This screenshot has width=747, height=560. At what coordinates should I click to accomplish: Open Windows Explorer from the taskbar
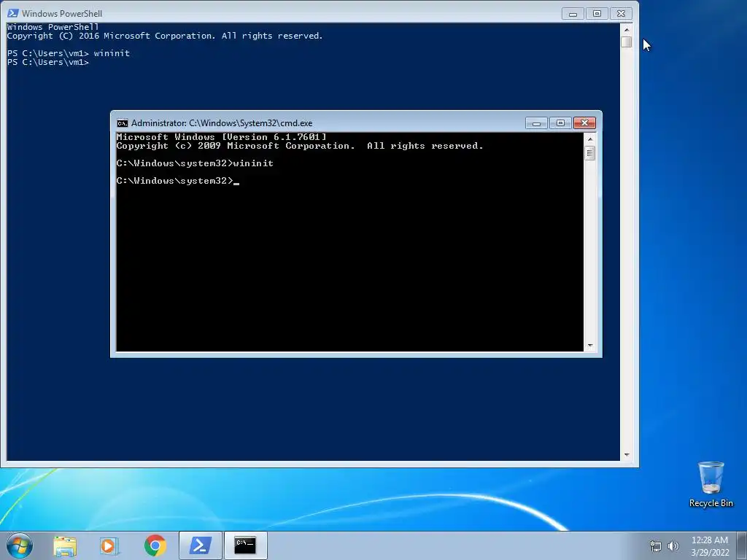point(65,545)
